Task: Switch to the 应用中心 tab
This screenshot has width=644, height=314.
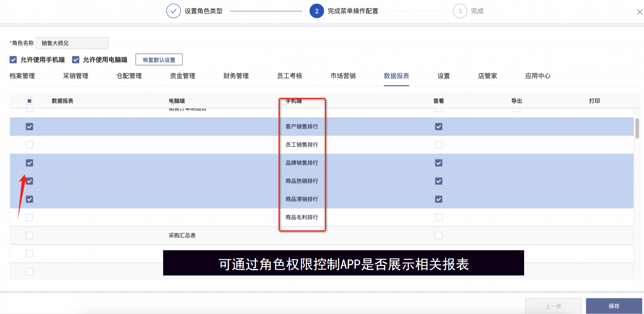Action: point(538,76)
